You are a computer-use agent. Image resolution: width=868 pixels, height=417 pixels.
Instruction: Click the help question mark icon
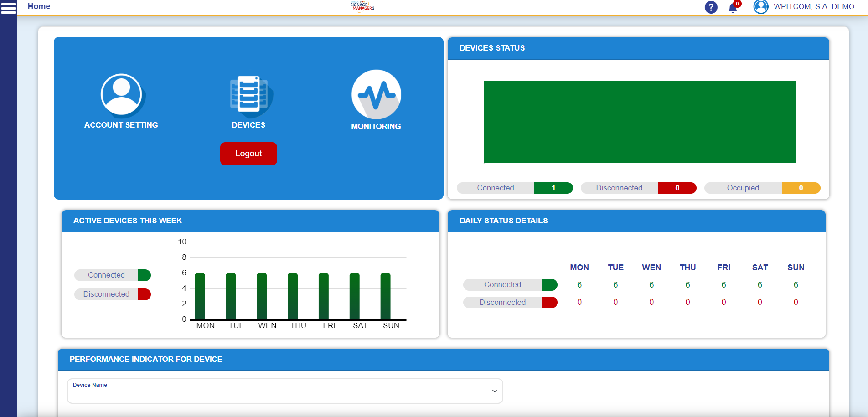(711, 7)
